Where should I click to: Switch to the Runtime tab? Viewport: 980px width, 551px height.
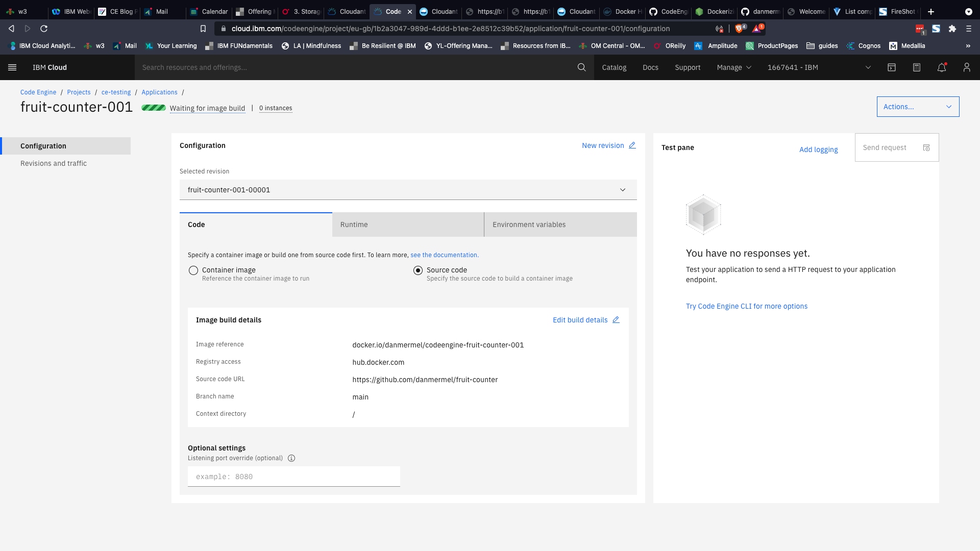pyautogui.click(x=408, y=224)
